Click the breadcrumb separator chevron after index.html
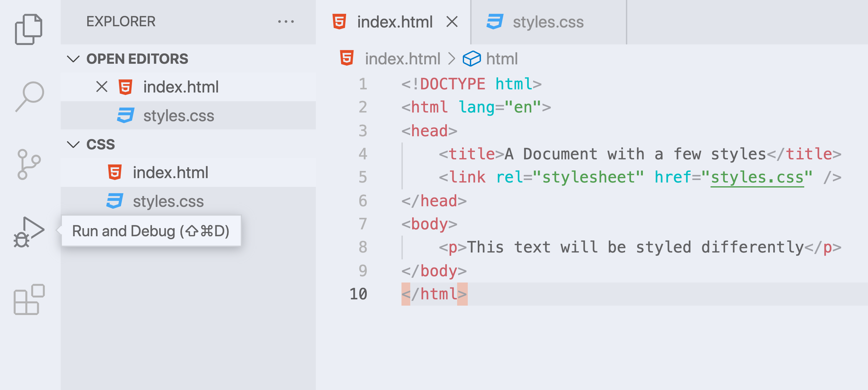868x390 pixels. pyautogui.click(x=452, y=59)
